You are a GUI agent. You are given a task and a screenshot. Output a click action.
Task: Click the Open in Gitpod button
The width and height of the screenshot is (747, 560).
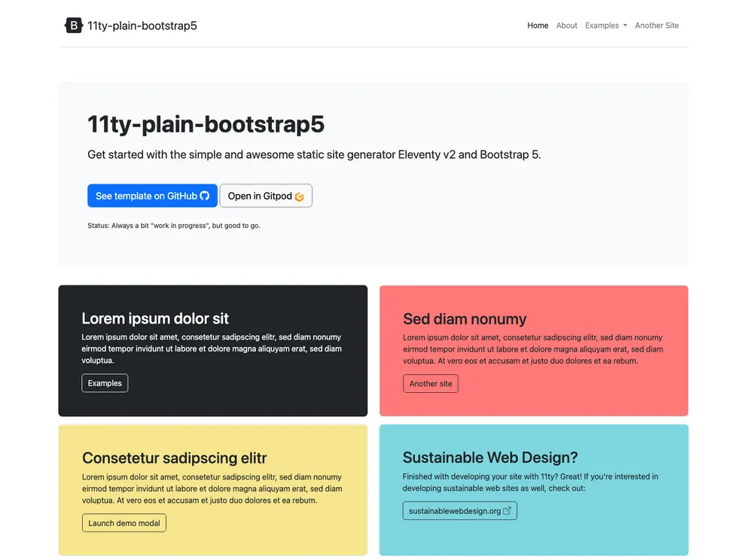point(266,196)
